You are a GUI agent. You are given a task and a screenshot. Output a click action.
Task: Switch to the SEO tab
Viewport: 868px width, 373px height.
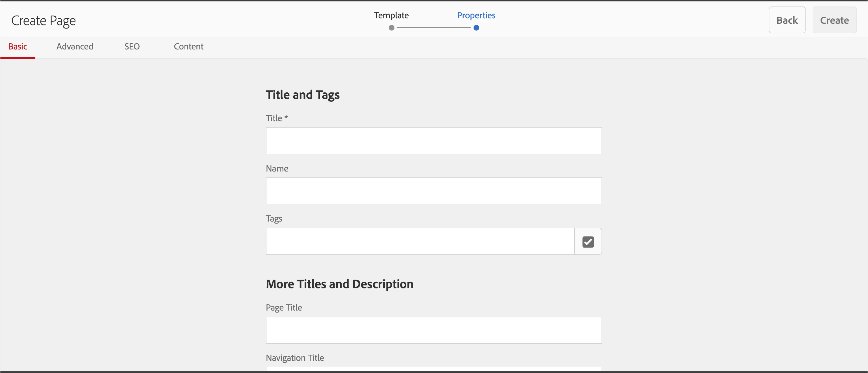click(x=132, y=47)
